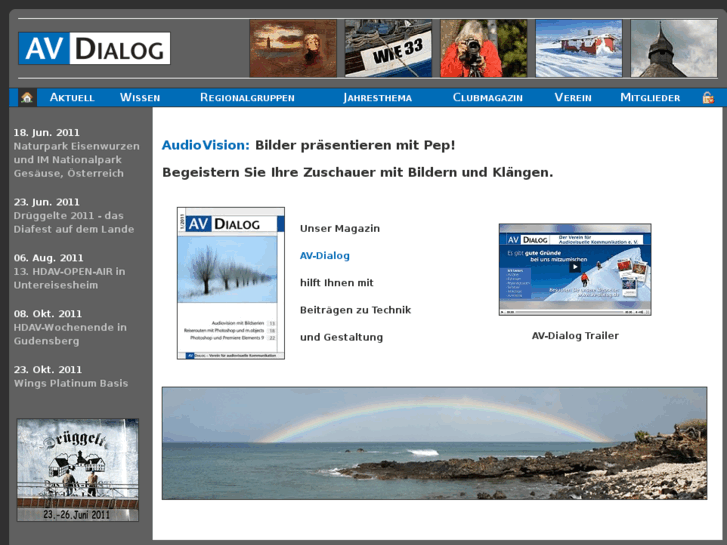
Task: Open the Clubmagazin menu
Action: [x=488, y=97]
